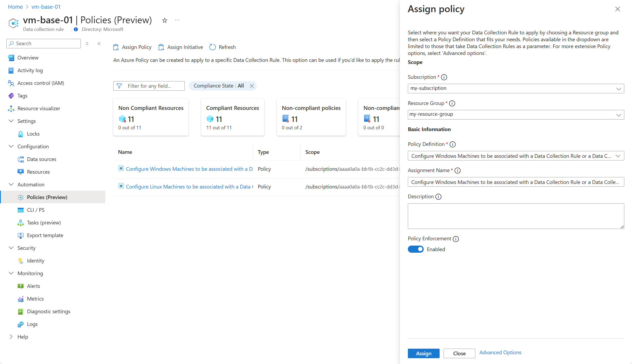Screen dimensions: 632x364
Task: Click the Description text area
Action: tap(516, 216)
